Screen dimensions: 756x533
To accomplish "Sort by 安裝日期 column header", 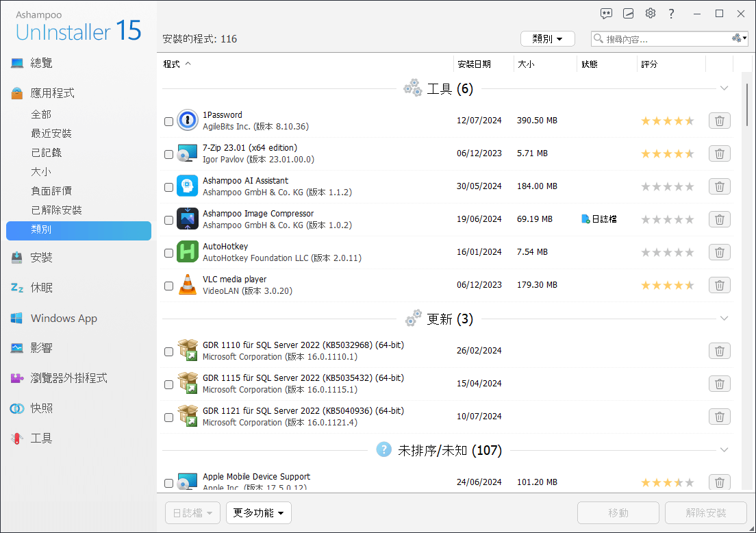I will (x=474, y=64).
